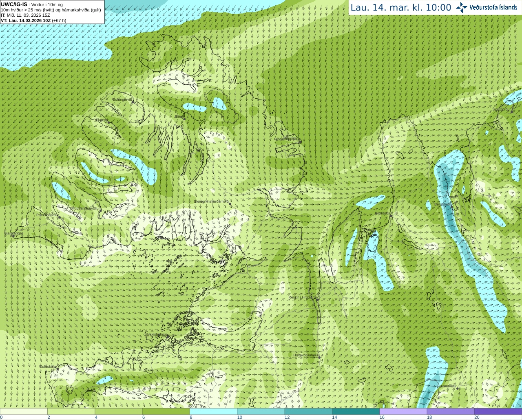Click the legend scale number 8

click(191, 417)
